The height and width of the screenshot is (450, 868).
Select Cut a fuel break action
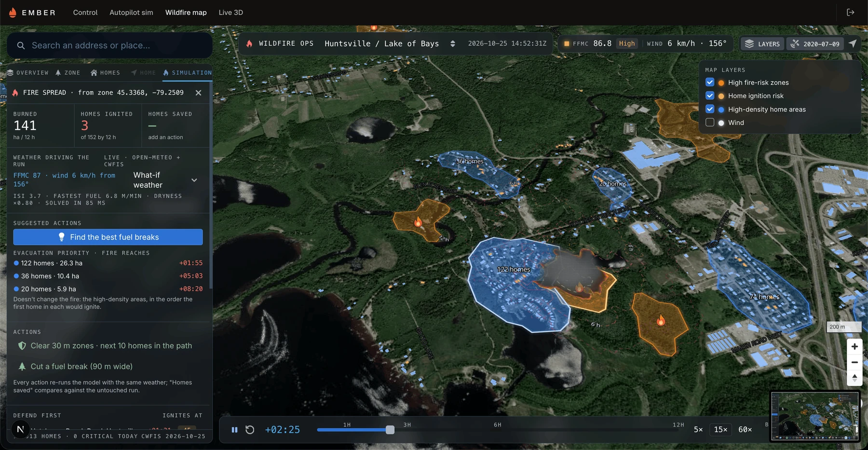[108, 367]
